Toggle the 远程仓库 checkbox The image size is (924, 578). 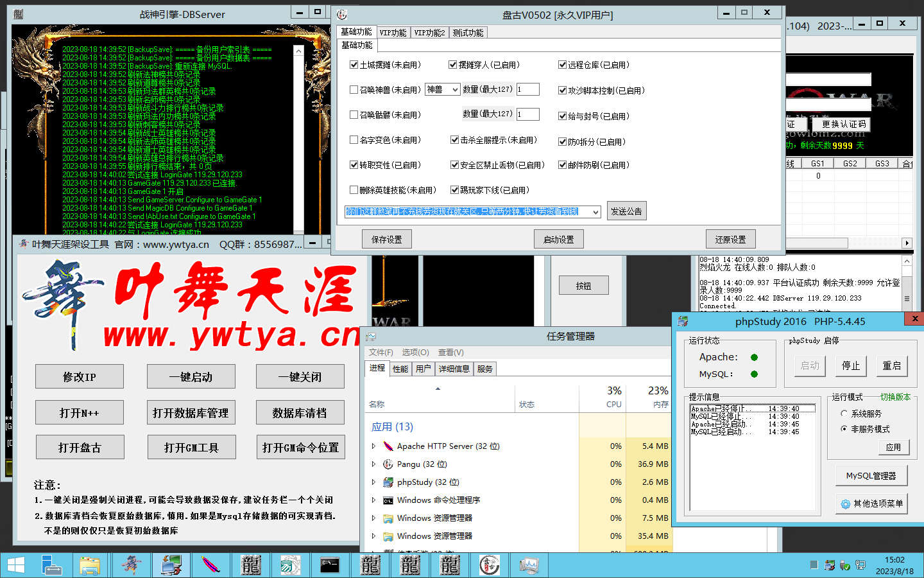[562, 65]
